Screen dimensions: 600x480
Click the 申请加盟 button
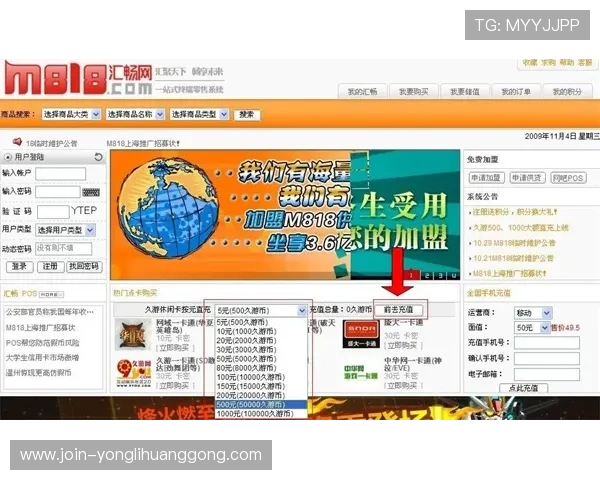[x=486, y=178]
